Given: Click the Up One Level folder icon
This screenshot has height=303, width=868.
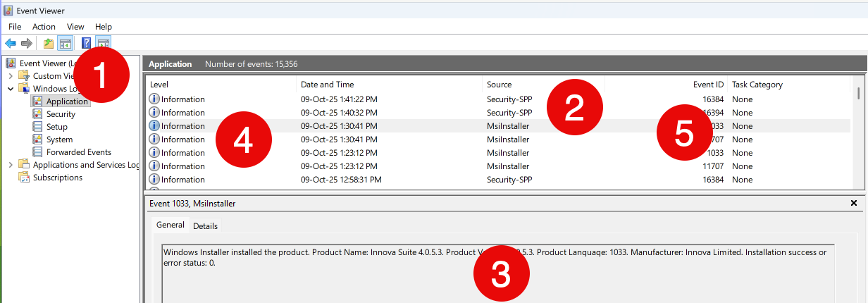Looking at the screenshot, I should click(48, 44).
